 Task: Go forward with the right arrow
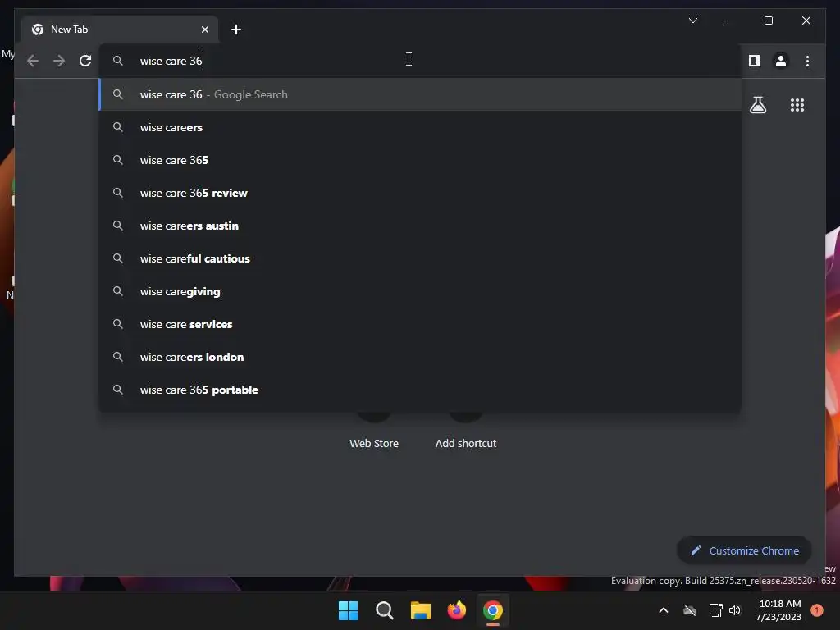pyautogui.click(x=59, y=61)
